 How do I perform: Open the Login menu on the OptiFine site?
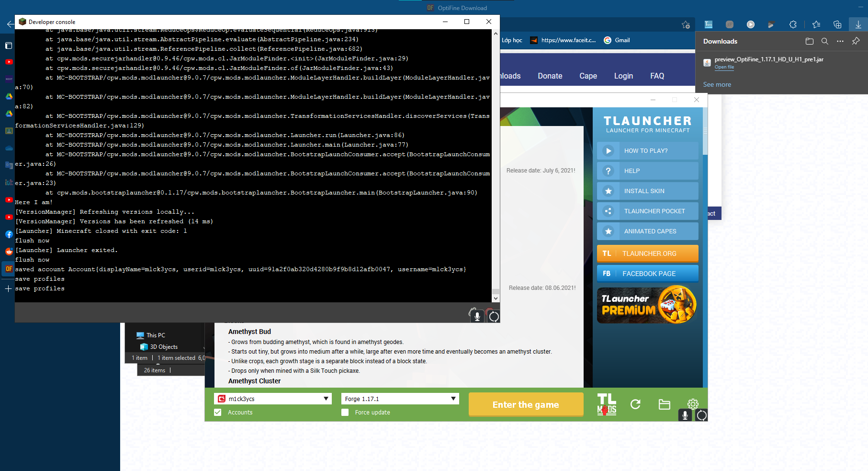623,76
